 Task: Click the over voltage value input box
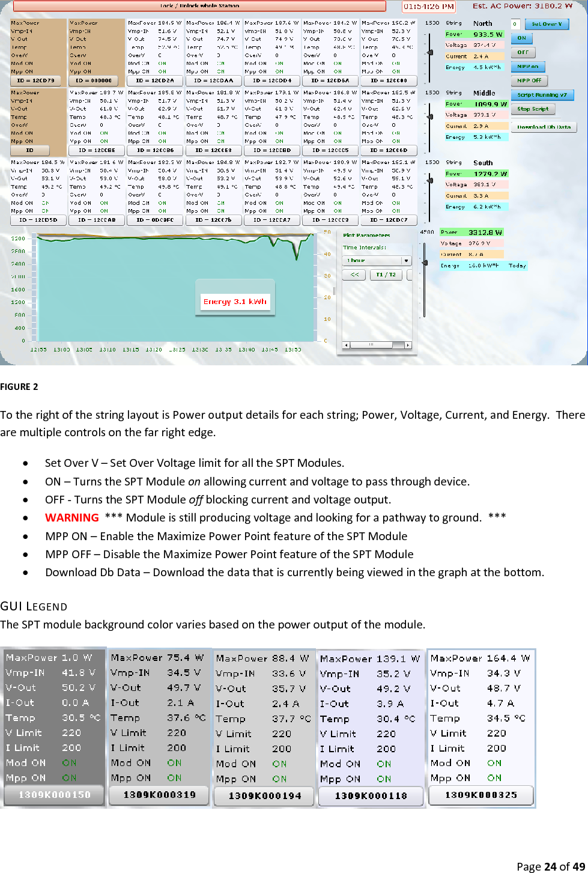click(515, 24)
